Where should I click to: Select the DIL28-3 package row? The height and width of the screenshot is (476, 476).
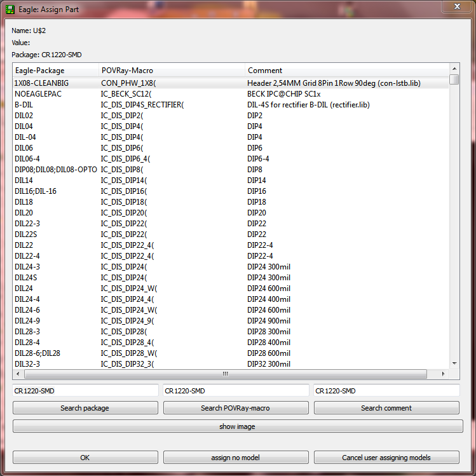coord(231,332)
